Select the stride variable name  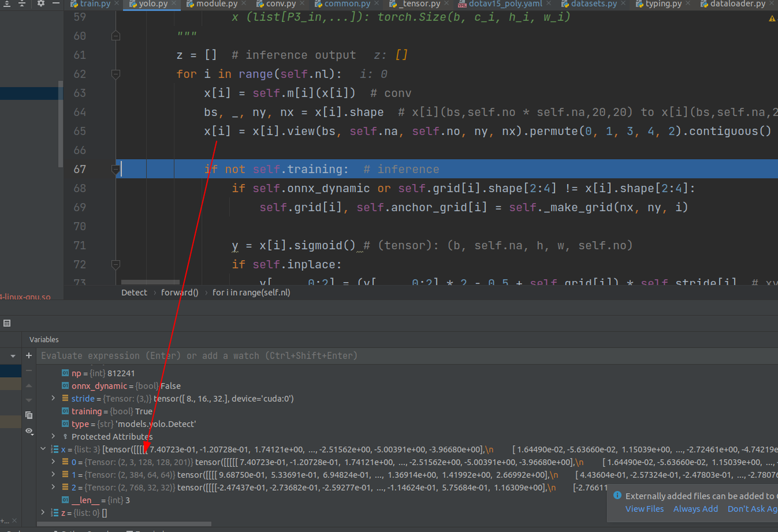click(83, 398)
